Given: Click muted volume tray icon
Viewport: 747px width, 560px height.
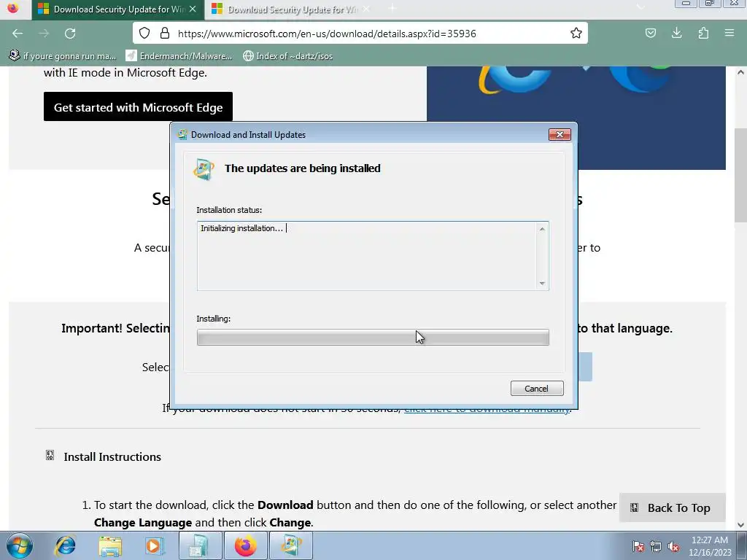Looking at the screenshot, I should (673, 546).
